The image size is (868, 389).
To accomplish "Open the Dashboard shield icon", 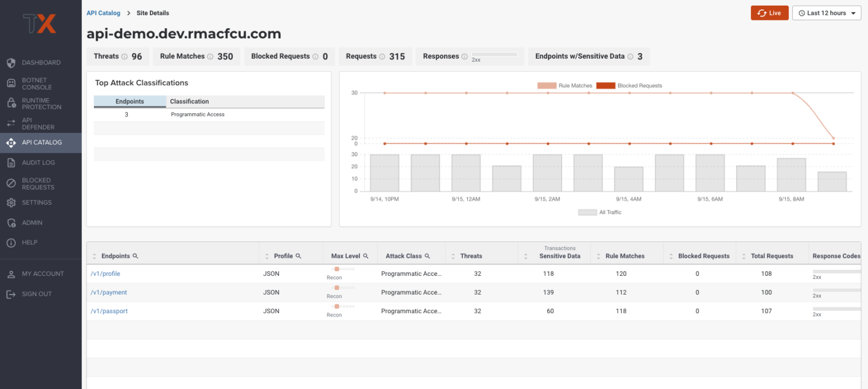I will 11,63.
